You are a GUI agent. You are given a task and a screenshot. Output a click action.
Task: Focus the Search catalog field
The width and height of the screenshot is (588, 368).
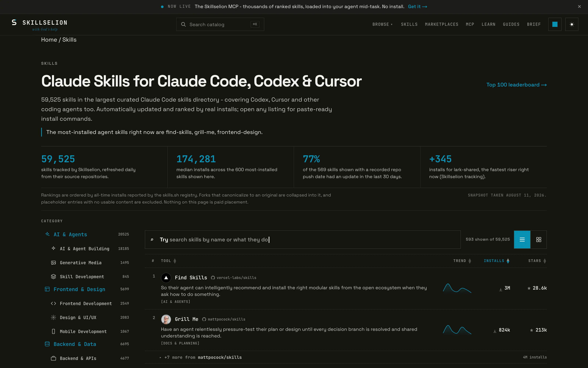point(220,24)
